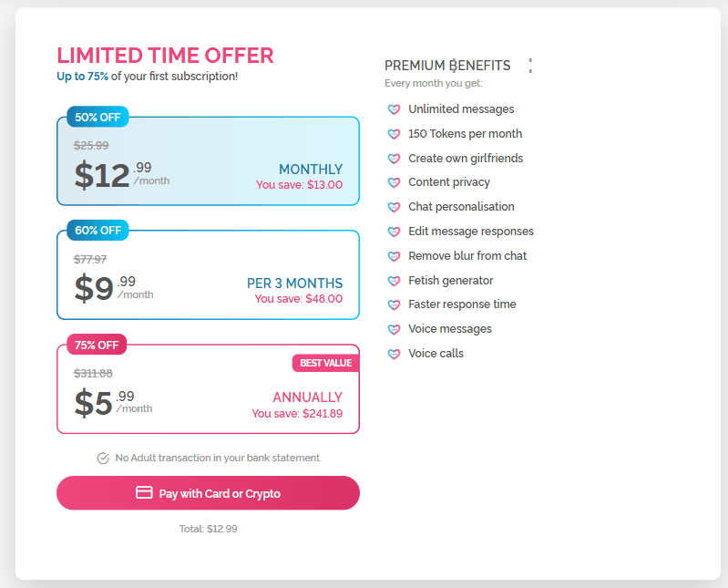Click heart icon beside Unlimited messages
The height and width of the screenshot is (588, 728).
coord(394,109)
